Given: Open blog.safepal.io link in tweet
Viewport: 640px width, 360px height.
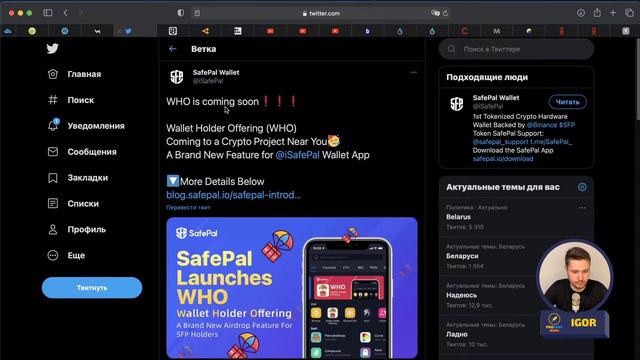Looking at the screenshot, I should (x=233, y=195).
